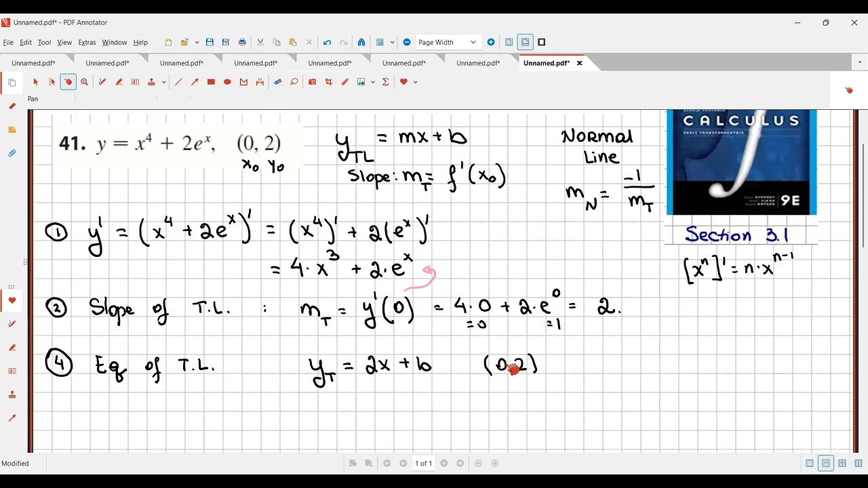Open the Help menu
Screen dimensions: 868x488
click(140, 42)
